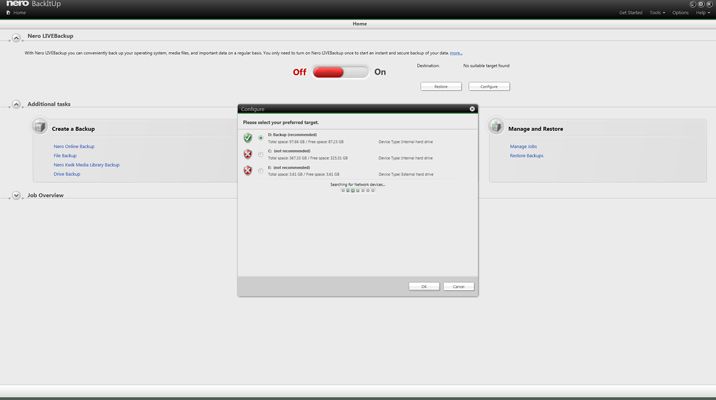Collapse the Nero LIVEBackup section
The height and width of the screenshot is (400, 716).
(16, 38)
